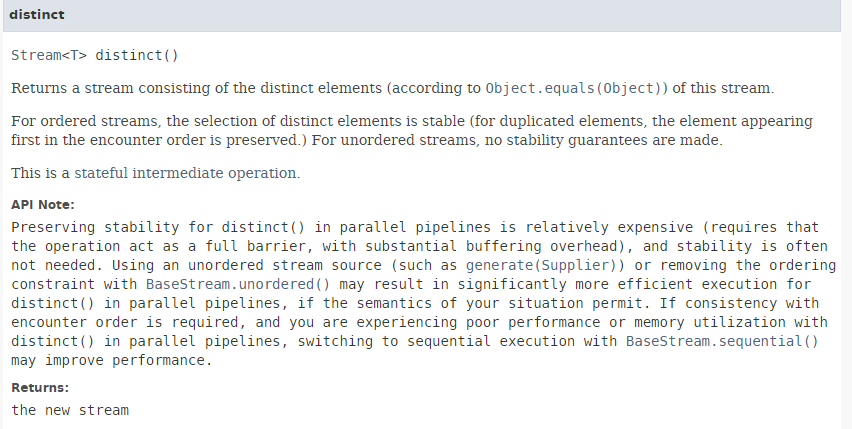Click the "Returns:" label
Image resolution: width=852 pixels, height=429 pixels.
[x=40, y=387]
